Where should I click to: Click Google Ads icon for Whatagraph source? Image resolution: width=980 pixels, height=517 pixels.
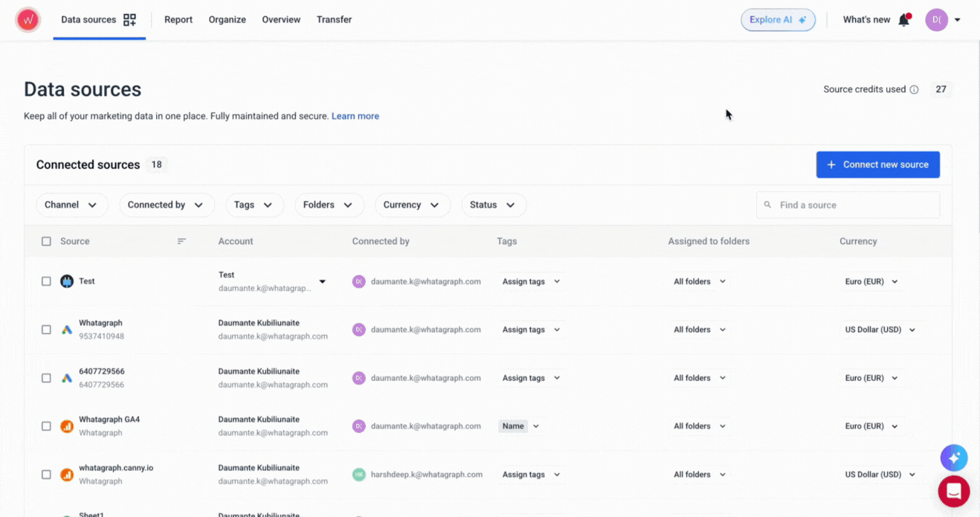click(67, 330)
